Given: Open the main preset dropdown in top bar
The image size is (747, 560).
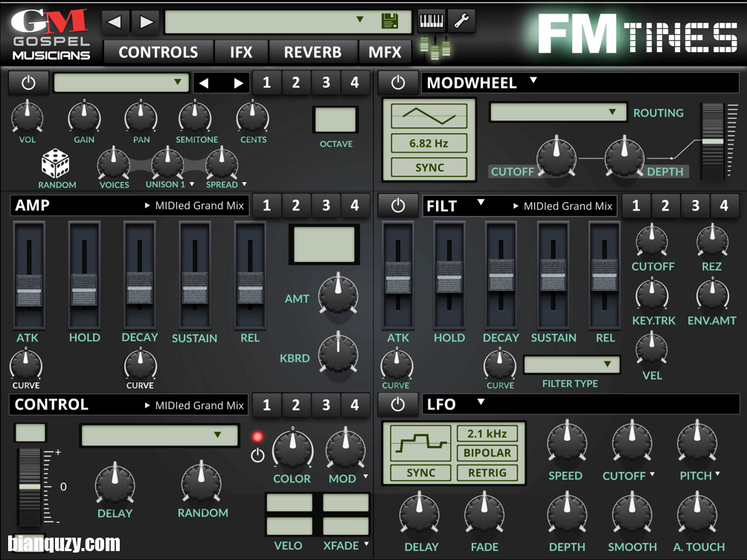Looking at the screenshot, I should point(288,22).
